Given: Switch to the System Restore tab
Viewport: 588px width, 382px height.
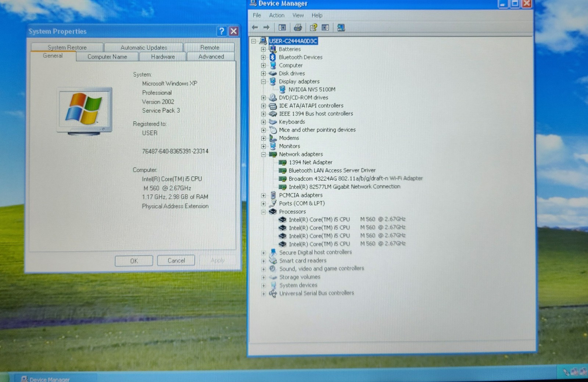Looking at the screenshot, I should (67, 47).
